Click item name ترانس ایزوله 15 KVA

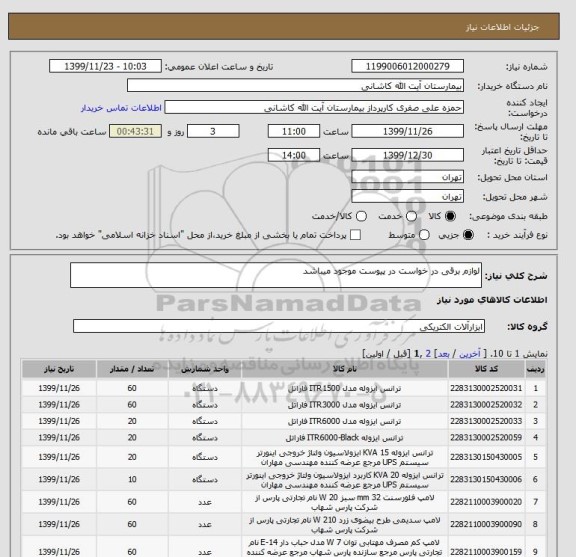pos(345,457)
